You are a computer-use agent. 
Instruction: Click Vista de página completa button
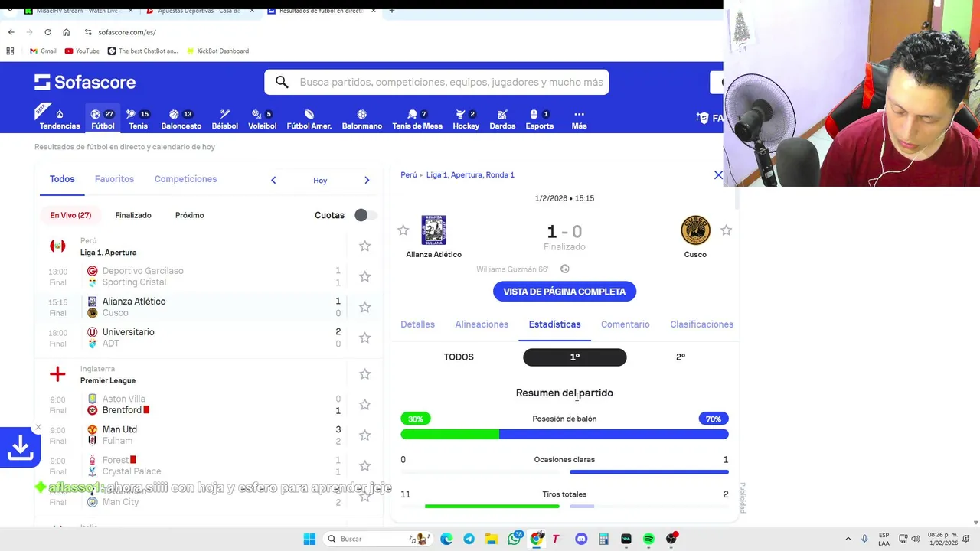[564, 292]
